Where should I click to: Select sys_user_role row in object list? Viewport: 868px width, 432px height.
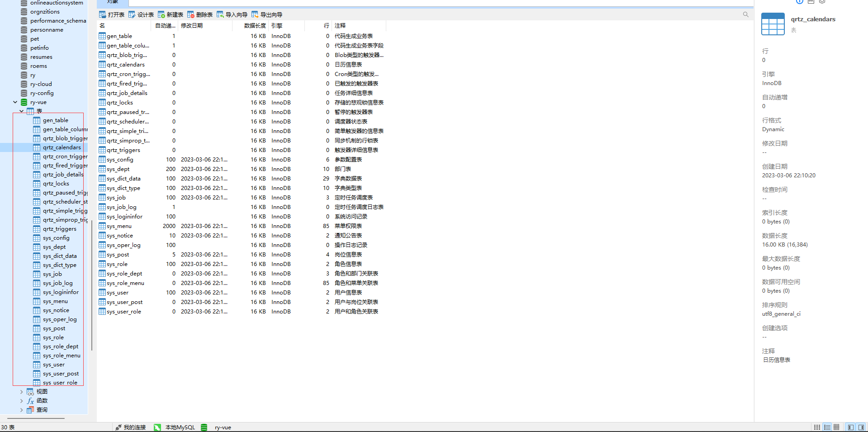click(242, 312)
